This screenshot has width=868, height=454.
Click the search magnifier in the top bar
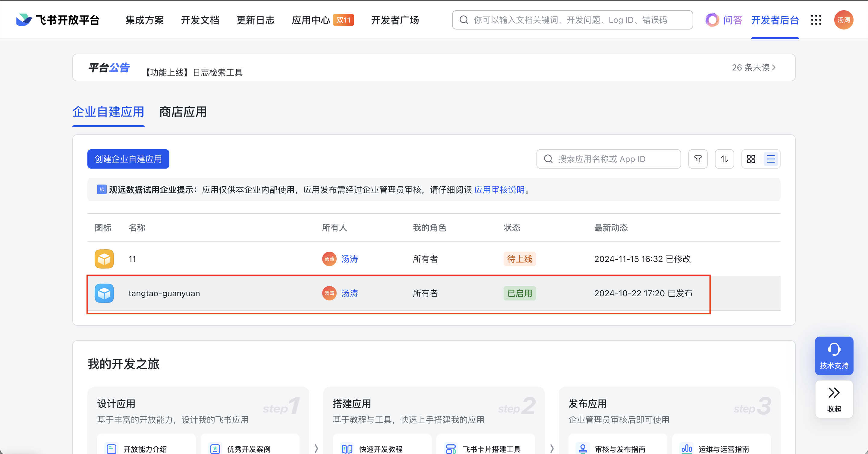coord(464,20)
